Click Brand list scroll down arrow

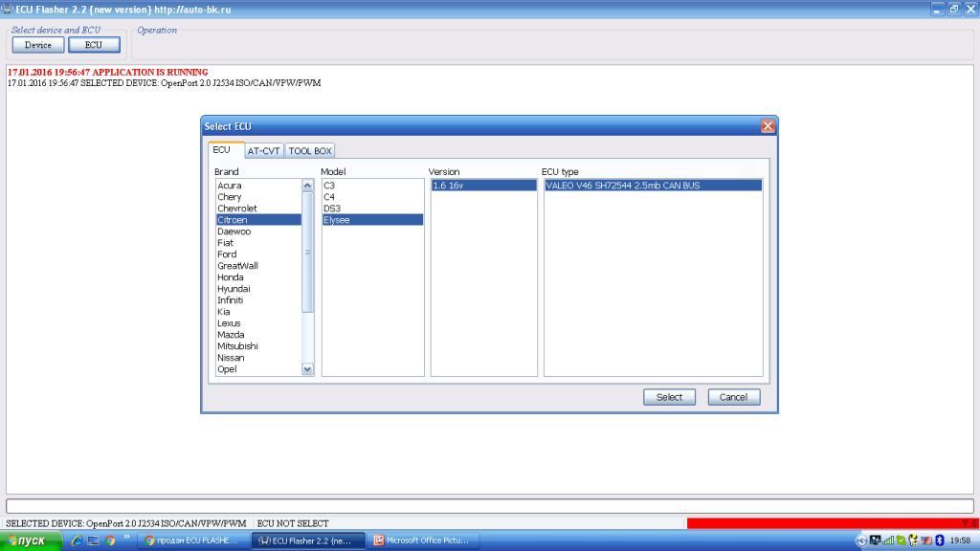pyautogui.click(x=307, y=369)
